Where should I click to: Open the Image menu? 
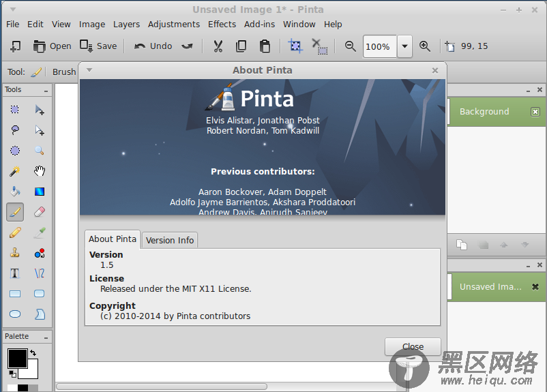point(92,25)
